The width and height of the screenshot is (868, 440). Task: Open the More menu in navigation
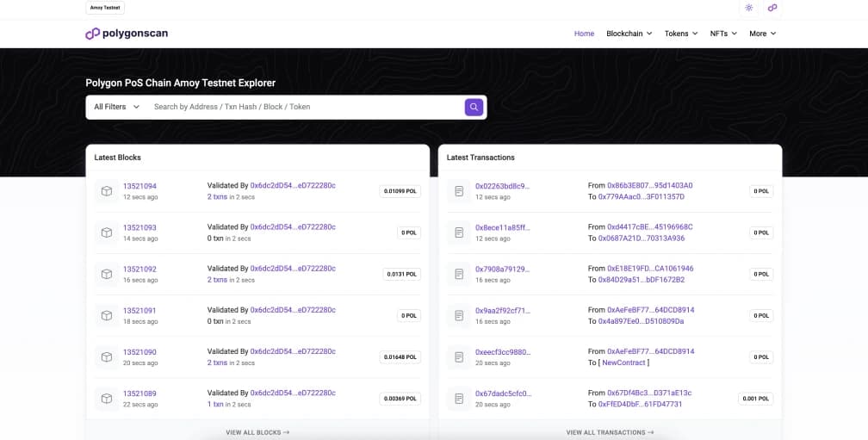(762, 34)
